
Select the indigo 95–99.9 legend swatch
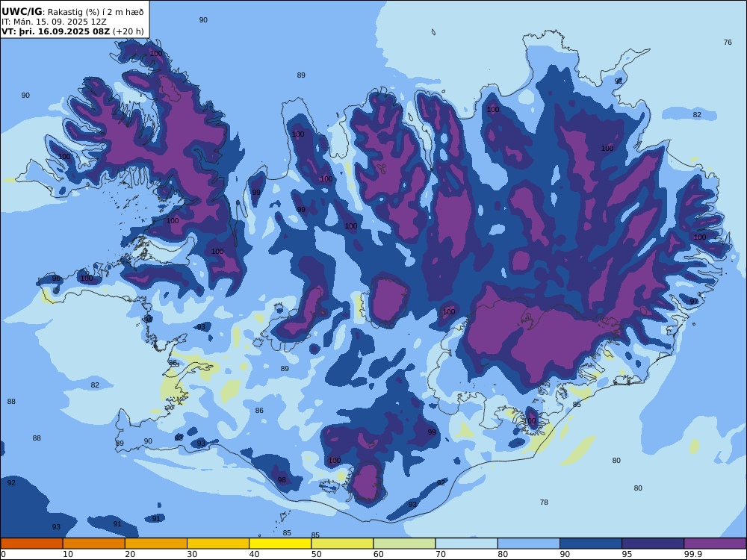pos(653,544)
